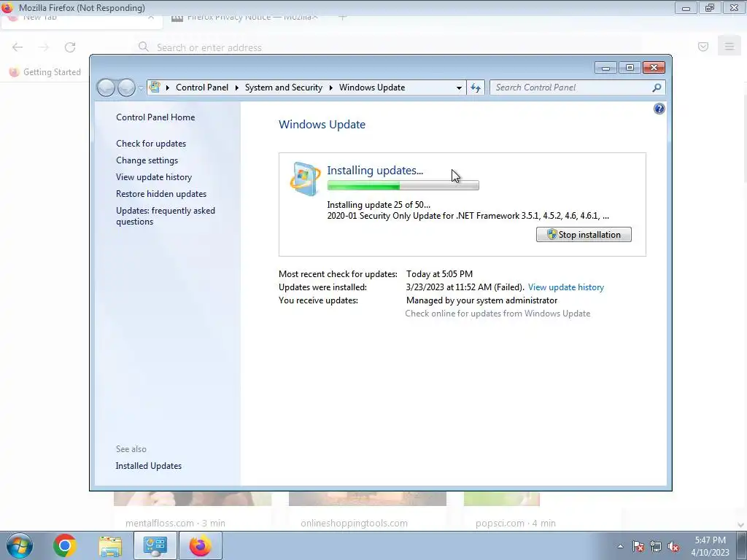Open Restore hidden updates

point(161,194)
